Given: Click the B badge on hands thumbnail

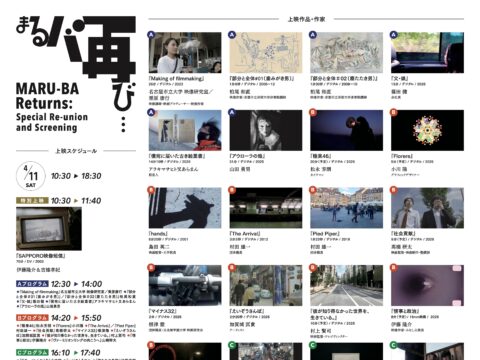Looking at the screenshot, I should 151,190.
